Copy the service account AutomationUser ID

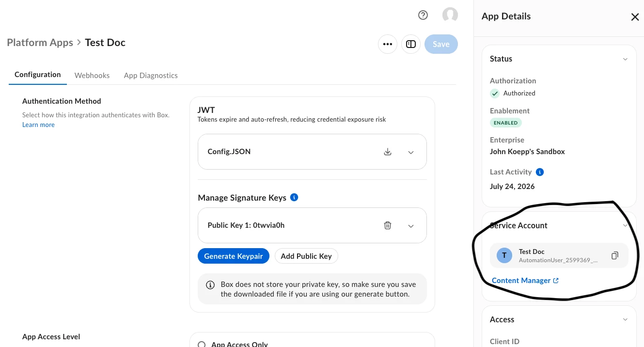coord(614,255)
